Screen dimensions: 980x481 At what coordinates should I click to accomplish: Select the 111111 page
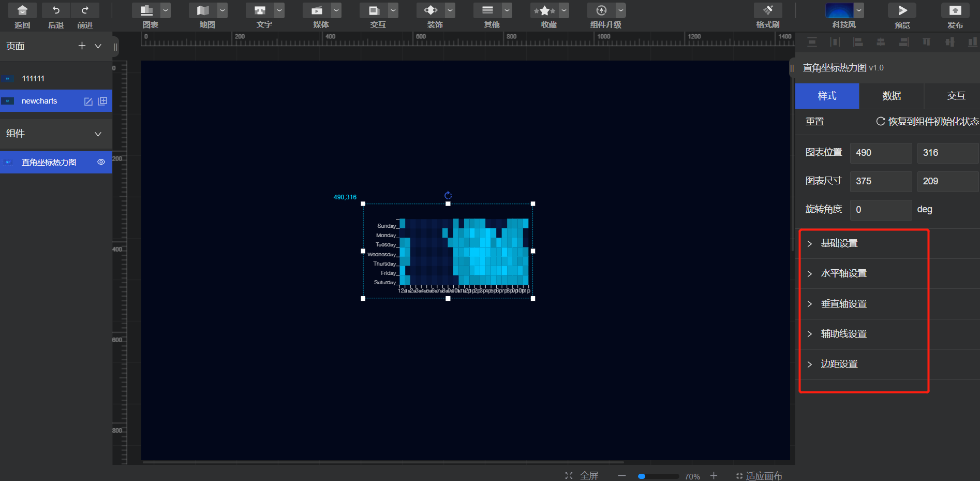pyautogui.click(x=56, y=79)
